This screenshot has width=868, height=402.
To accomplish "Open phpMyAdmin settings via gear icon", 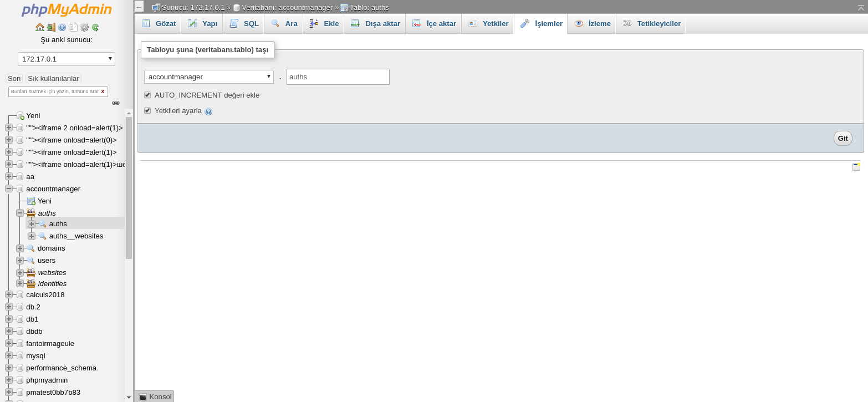I will click(x=84, y=27).
